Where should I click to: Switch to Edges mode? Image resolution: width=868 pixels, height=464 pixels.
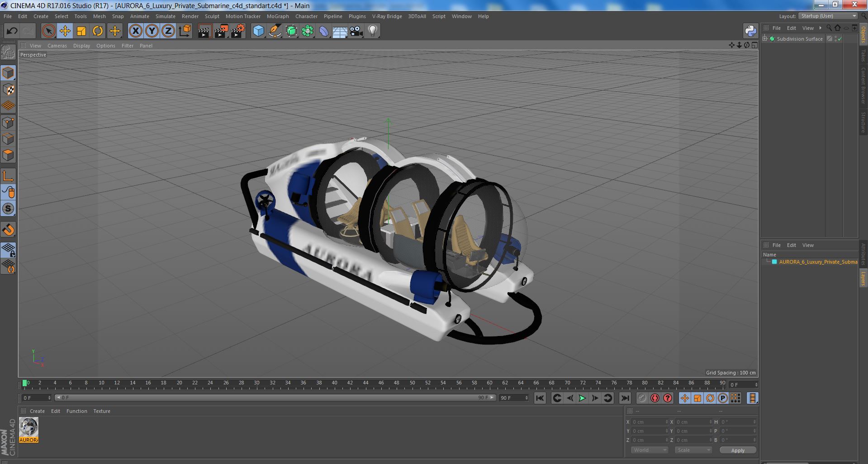(x=8, y=139)
